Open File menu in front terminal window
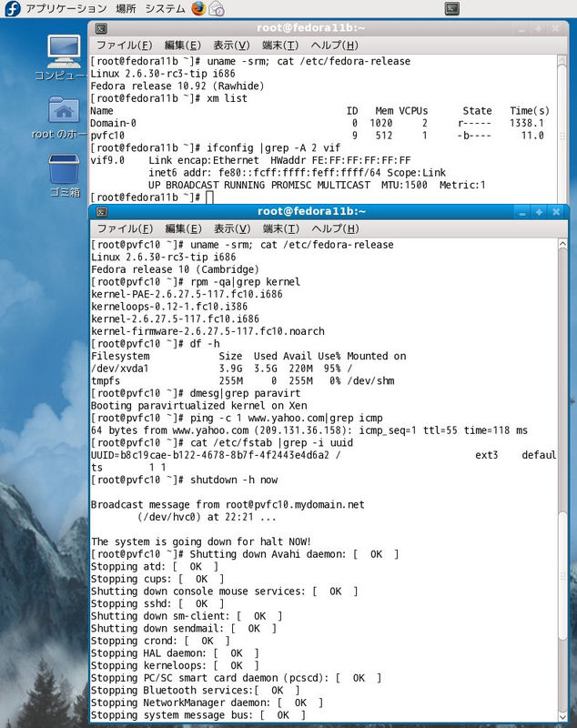 click(125, 228)
